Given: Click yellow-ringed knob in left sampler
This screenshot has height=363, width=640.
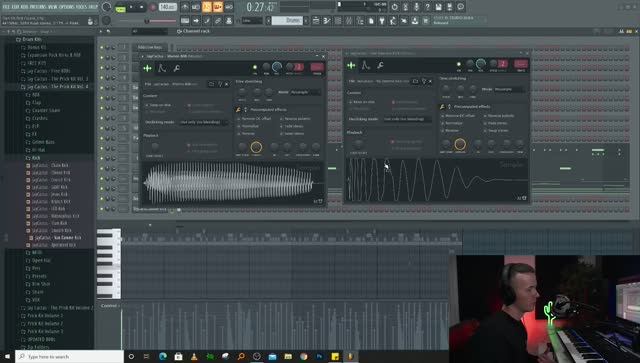Looking at the screenshot, I should [x=256, y=147].
